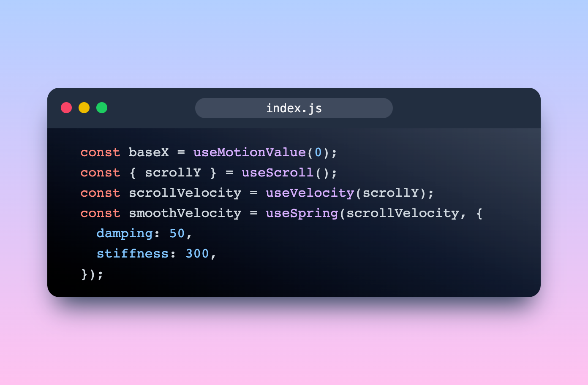Click the useSpring function name
The image size is (588, 385).
point(302,213)
